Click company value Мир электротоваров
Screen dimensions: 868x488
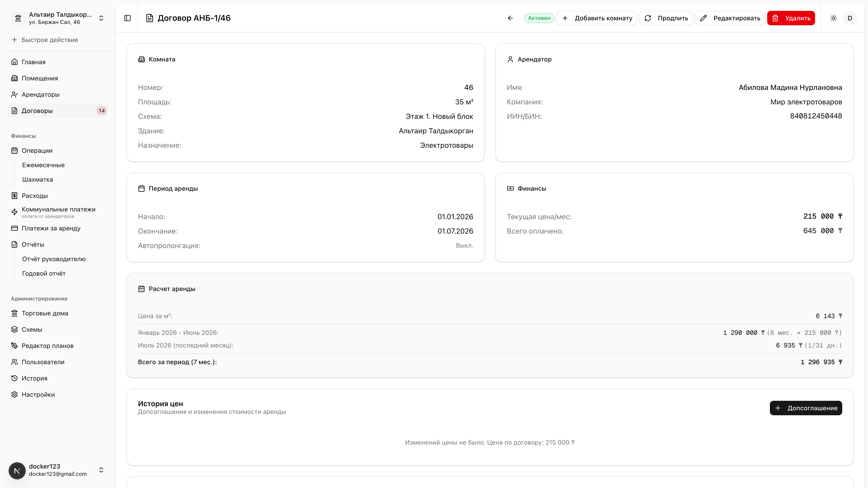click(806, 102)
